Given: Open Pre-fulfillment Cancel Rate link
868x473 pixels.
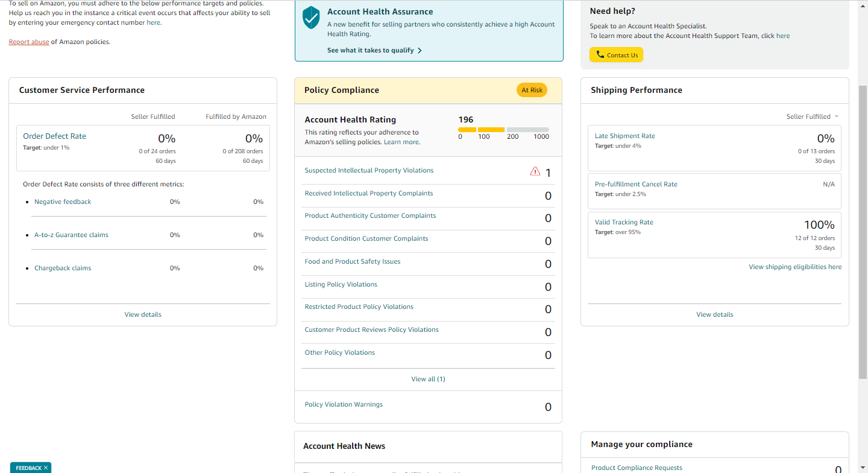Looking at the screenshot, I should point(636,184).
